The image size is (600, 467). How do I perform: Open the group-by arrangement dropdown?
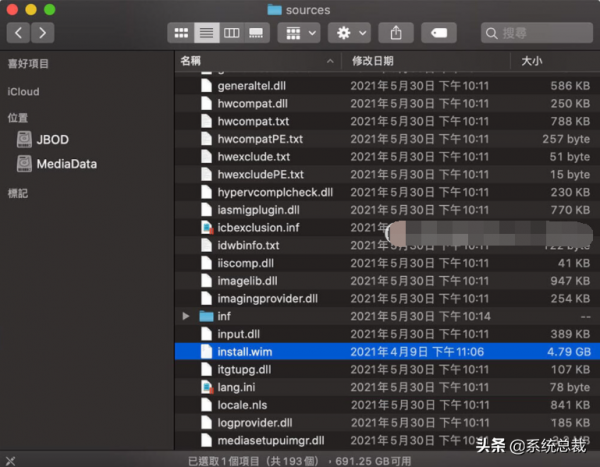[299, 33]
